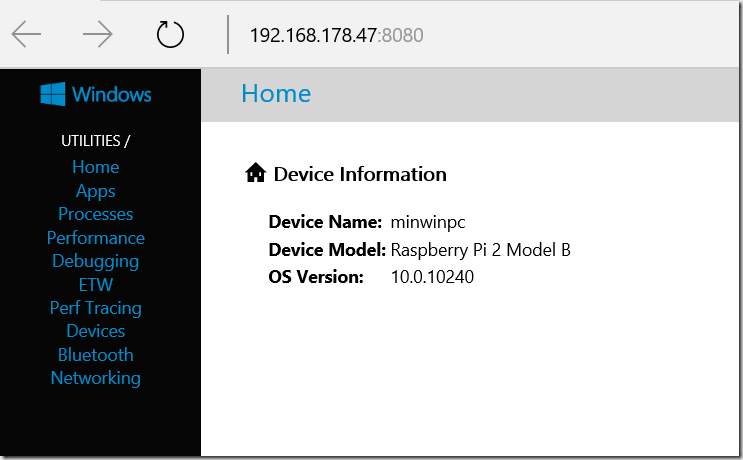Click the browser forward arrow
Image resolution: width=743 pixels, height=460 pixels.
coord(98,34)
